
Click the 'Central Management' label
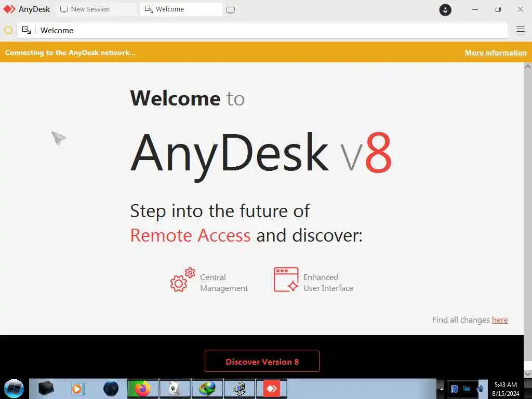coord(224,283)
